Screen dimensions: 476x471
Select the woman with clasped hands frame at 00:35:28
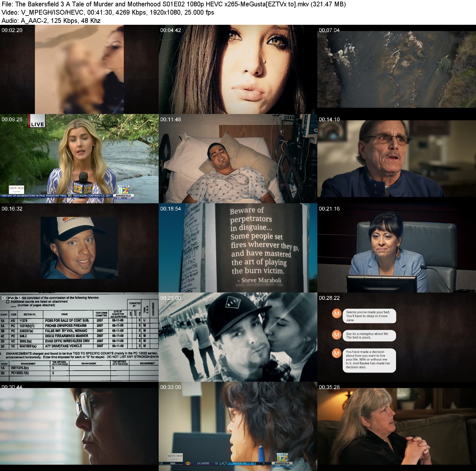pos(397,426)
